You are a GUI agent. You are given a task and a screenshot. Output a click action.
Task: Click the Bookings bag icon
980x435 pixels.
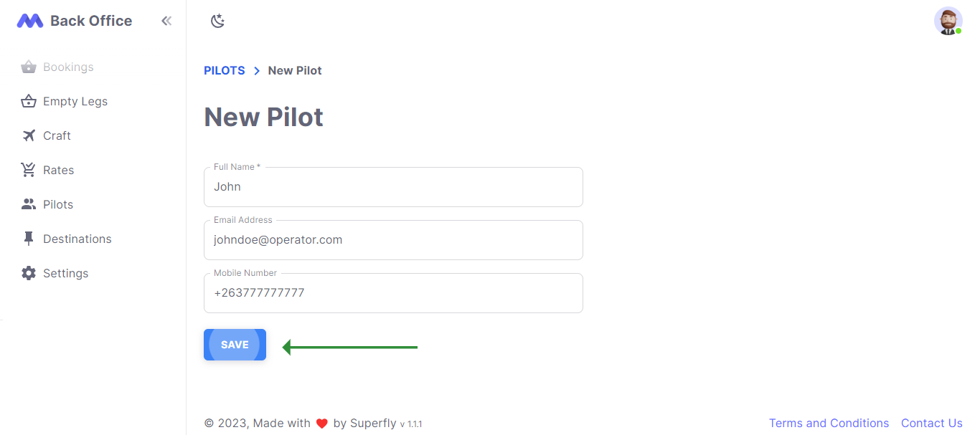(29, 67)
